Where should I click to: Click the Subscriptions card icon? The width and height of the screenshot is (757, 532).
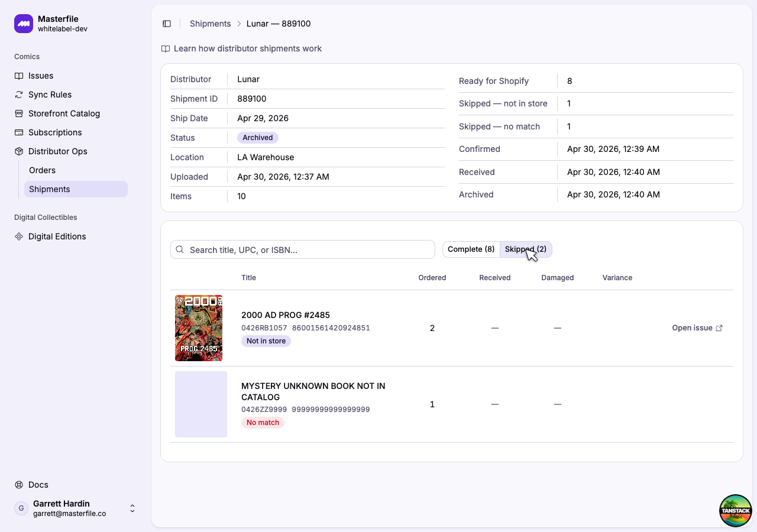(19, 132)
